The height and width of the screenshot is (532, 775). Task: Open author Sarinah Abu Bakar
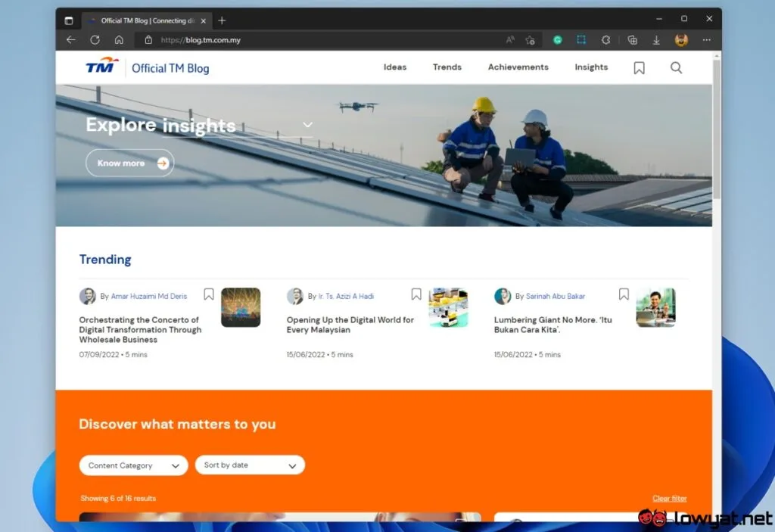tap(555, 296)
